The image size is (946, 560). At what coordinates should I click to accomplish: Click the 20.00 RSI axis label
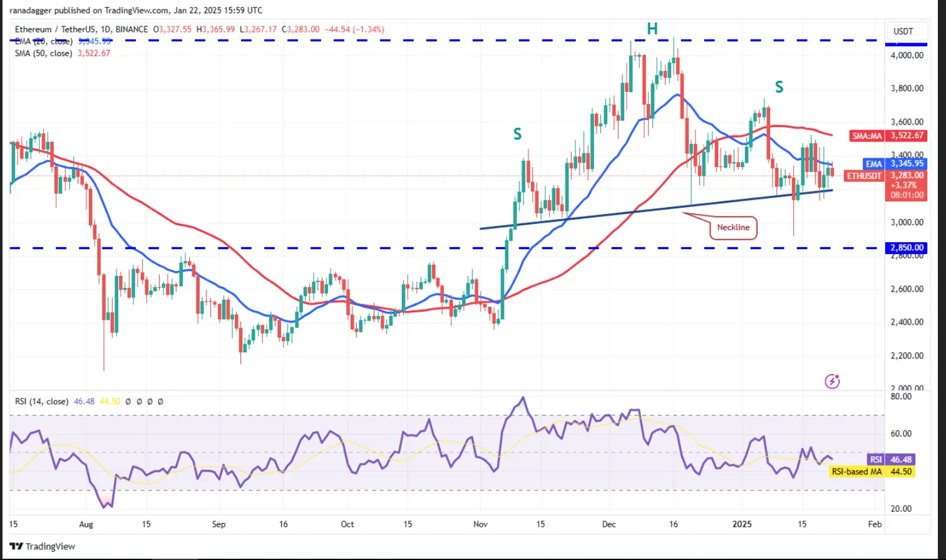[901, 509]
